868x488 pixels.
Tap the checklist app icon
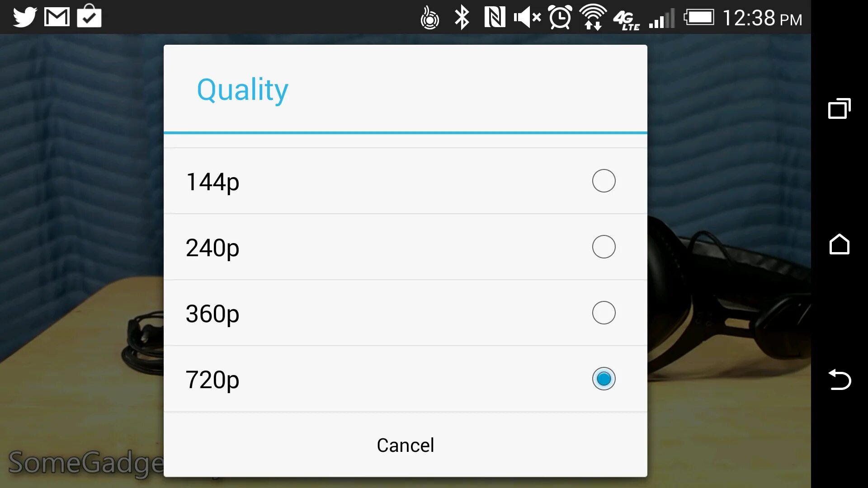[x=90, y=16]
